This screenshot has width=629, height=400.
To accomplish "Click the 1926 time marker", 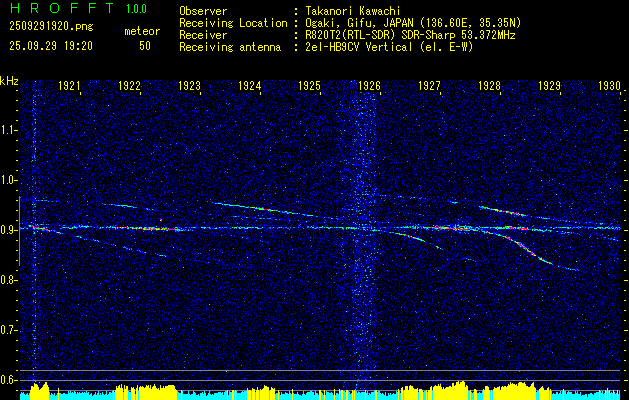I will pos(369,86).
